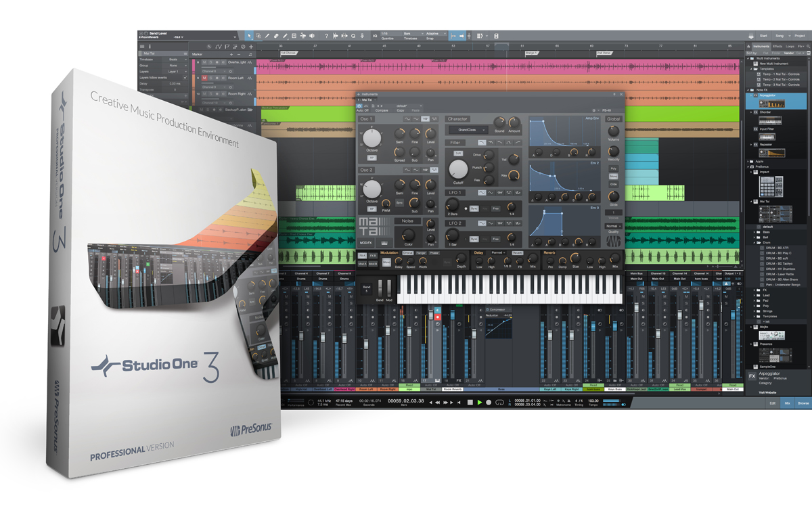Screen dimensions: 812x523
Task: Click the Compare button in Mai Tai
Action: (x=382, y=110)
